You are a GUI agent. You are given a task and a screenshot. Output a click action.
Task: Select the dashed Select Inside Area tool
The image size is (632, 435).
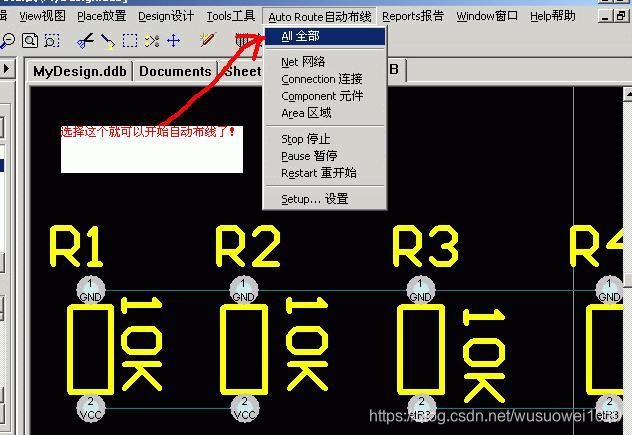coord(130,41)
